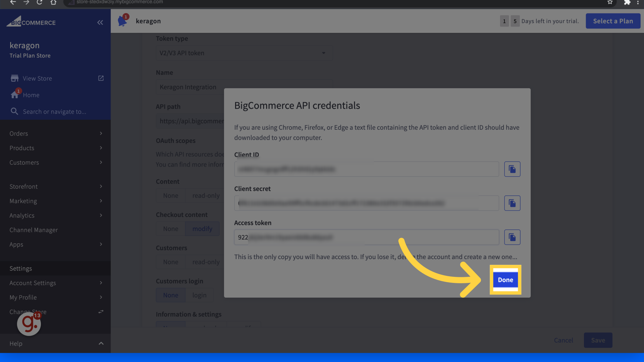Collapse the sidebar with the double-chevron icon
Screen dimensions: 644x362
click(100, 22)
